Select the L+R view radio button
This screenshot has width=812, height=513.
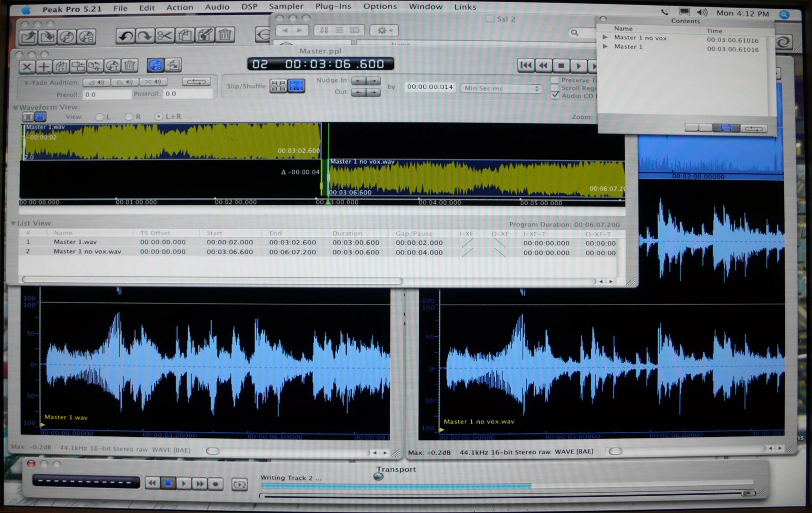click(159, 116)
